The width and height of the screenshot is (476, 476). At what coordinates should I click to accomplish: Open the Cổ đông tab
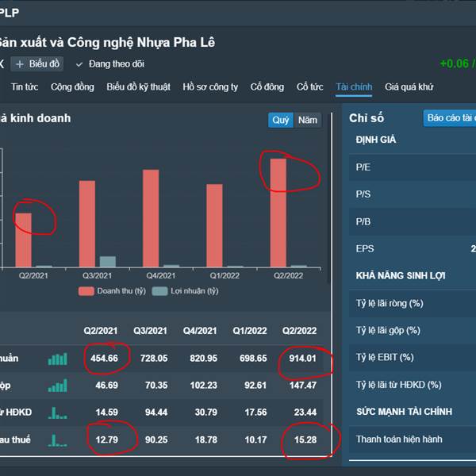(x=267, y=87)
